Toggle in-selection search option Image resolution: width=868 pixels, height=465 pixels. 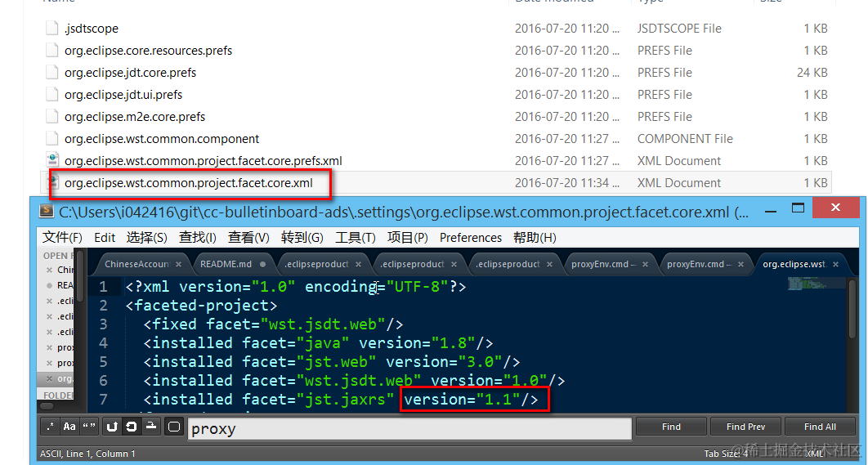coord(150,427)
